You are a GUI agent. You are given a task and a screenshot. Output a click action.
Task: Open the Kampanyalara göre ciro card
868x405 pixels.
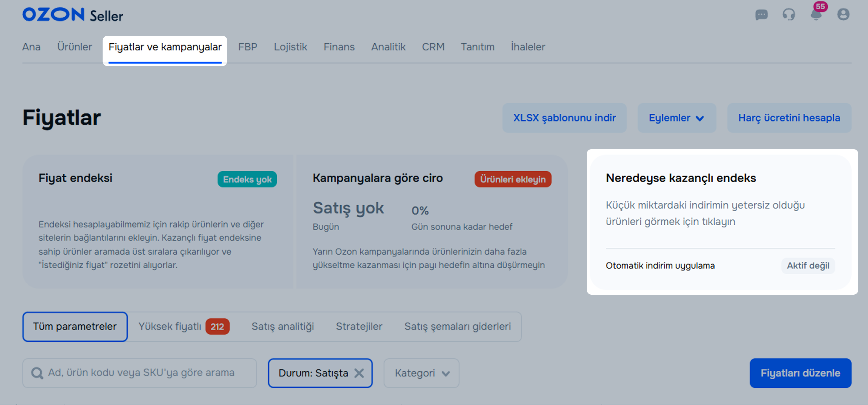tap(432, 222)
